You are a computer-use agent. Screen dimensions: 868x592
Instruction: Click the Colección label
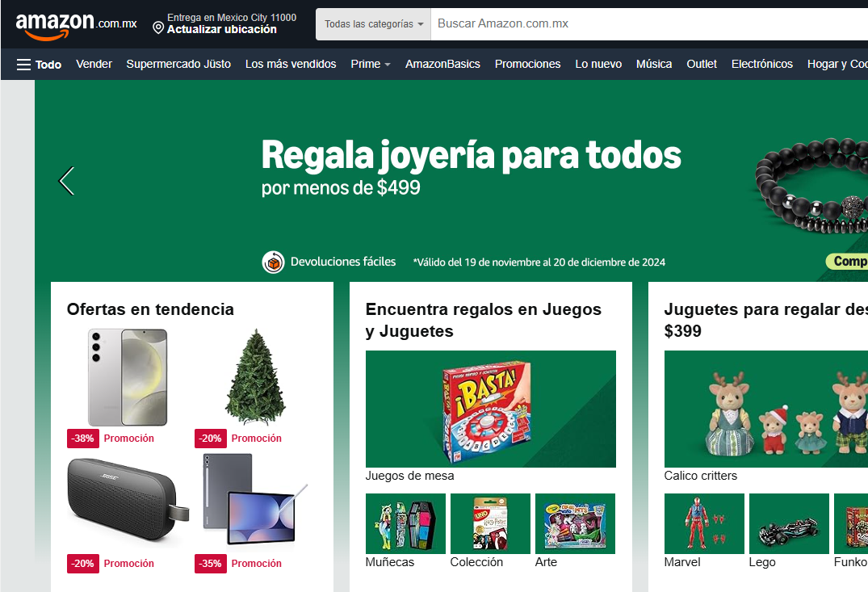tap(476, 562)
